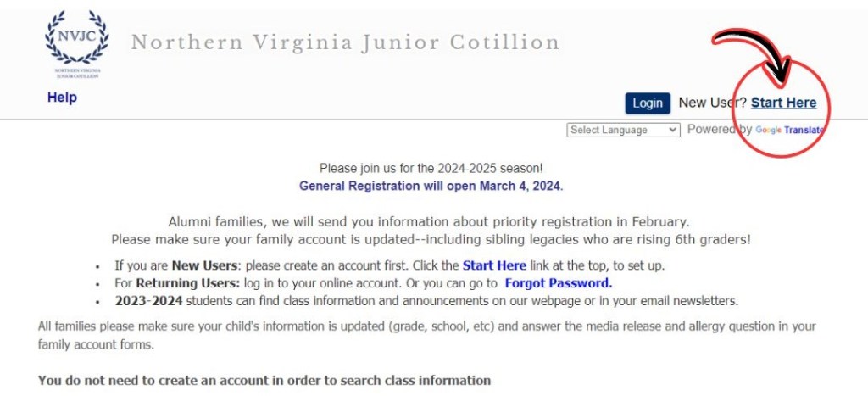The height and width of the screenshot is (396, 868).
Task: Click the Google logo beside Translate
Action: 768,131
